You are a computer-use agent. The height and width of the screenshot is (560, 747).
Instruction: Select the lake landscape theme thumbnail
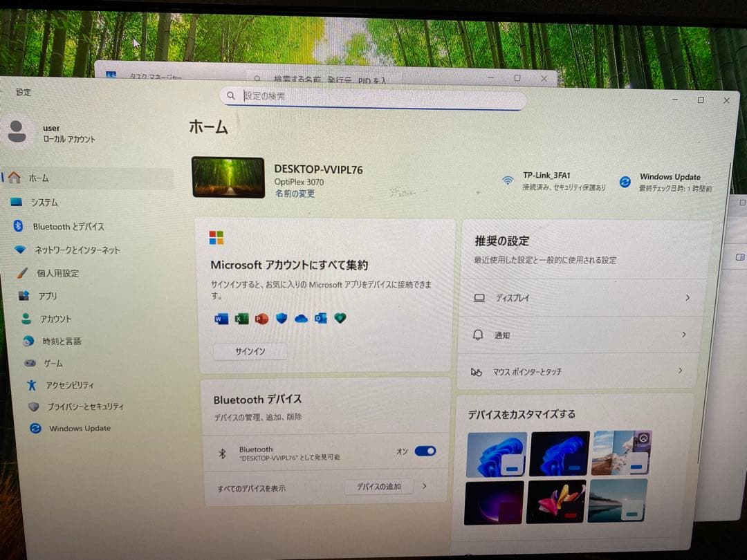618,501
